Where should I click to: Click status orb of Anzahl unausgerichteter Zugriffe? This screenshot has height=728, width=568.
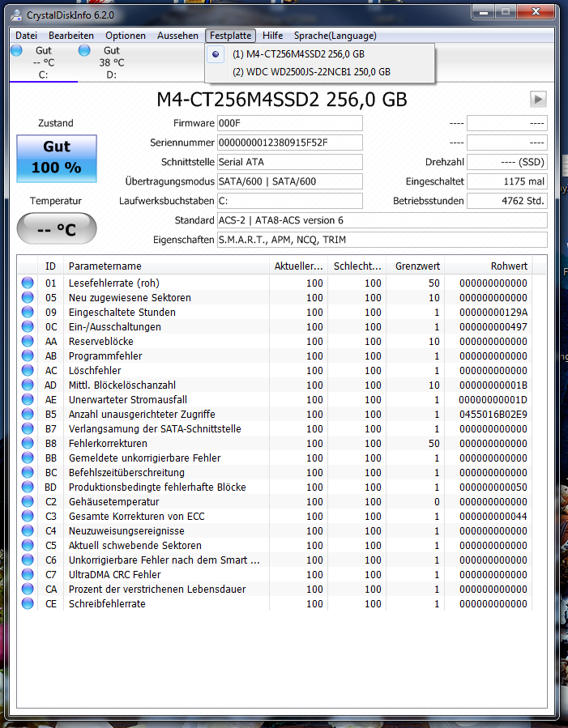[x=28, y=414]
